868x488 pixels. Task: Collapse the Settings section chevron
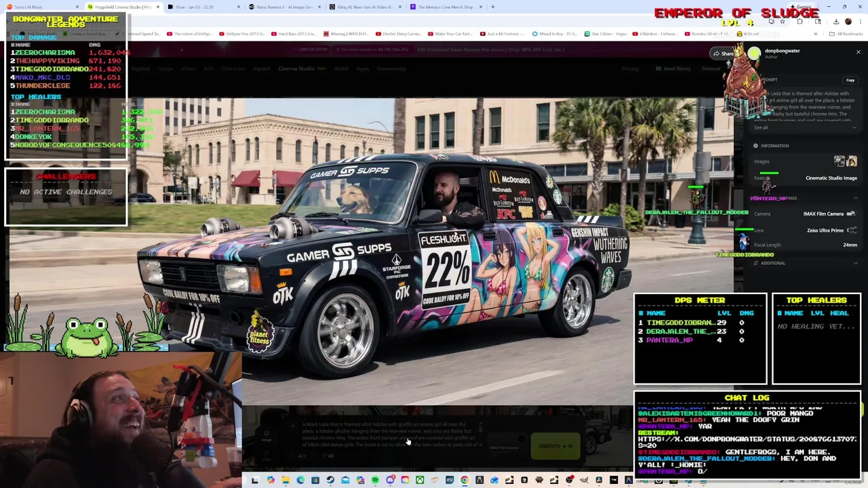(x=855, y=198)
